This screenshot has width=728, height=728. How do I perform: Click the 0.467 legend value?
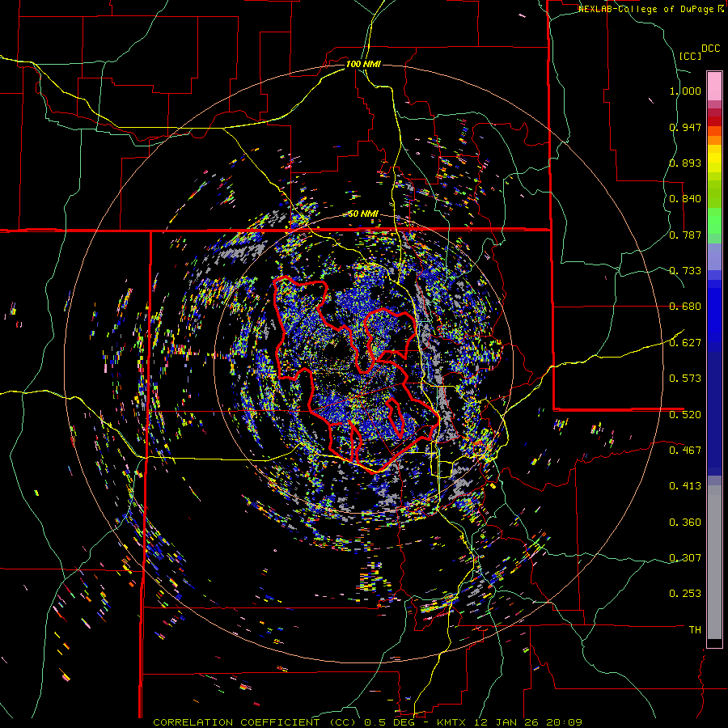tap(685, 450)
